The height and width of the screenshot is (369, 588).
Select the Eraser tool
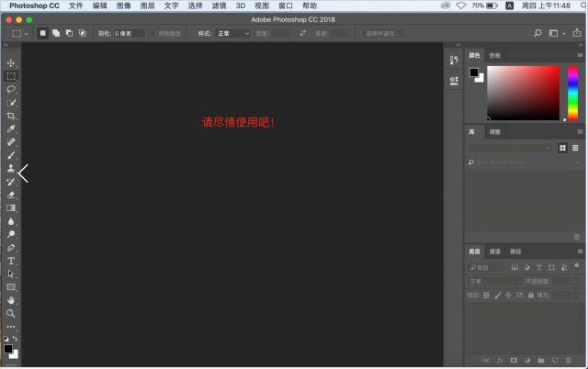coord(11,195)
